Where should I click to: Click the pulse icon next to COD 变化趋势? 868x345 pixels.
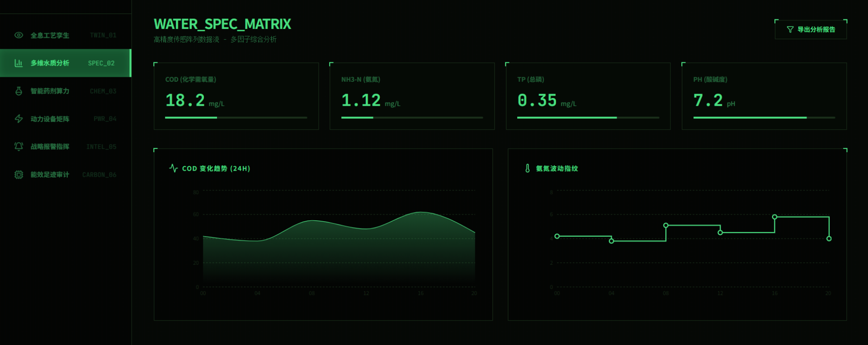click(x=173, y=168)
